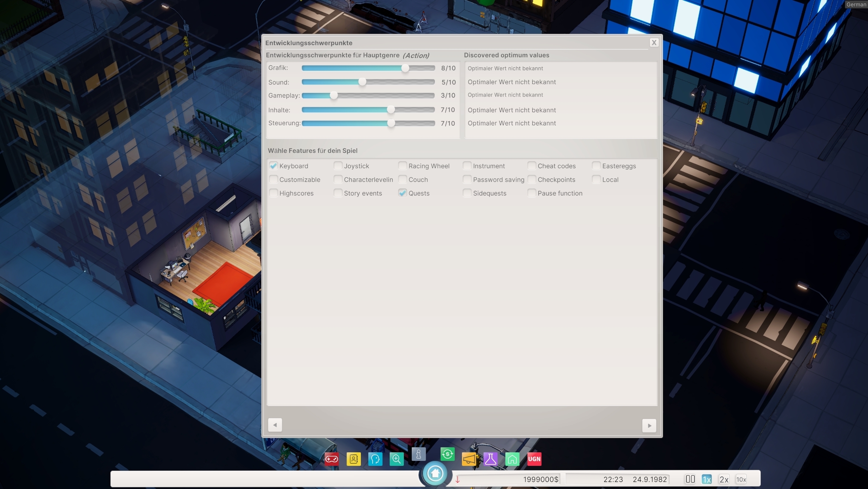
Task: Click the Grafik slider track
Action: [x=368, y=68]
